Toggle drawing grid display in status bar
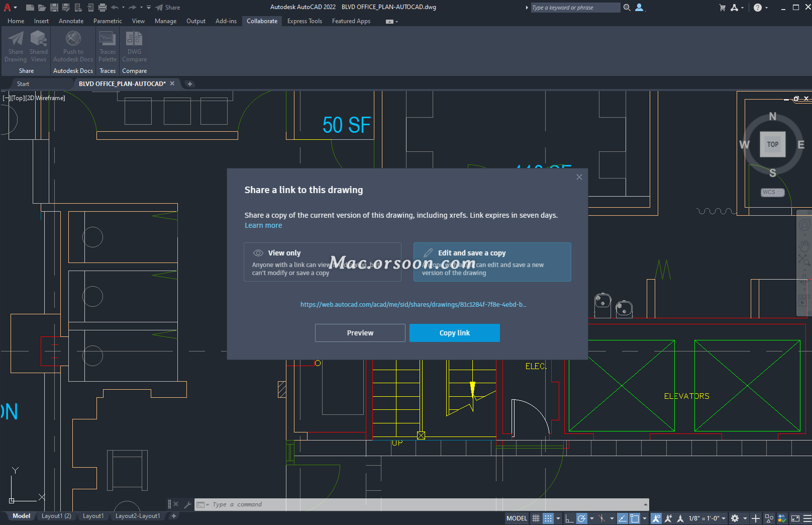This screenshot has width=812, height=525. coord(536,518)
